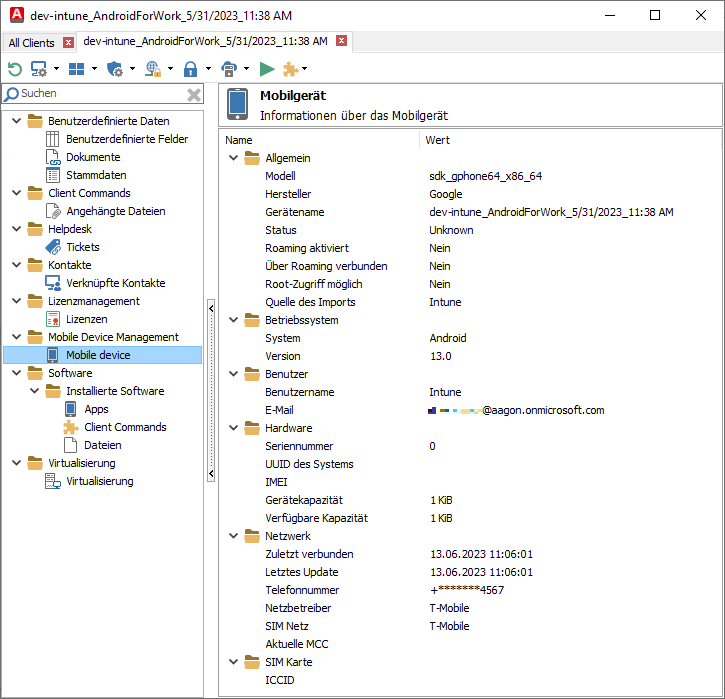
Task: Click the orange puzzle piece toolbar icon
Action: 290,69
